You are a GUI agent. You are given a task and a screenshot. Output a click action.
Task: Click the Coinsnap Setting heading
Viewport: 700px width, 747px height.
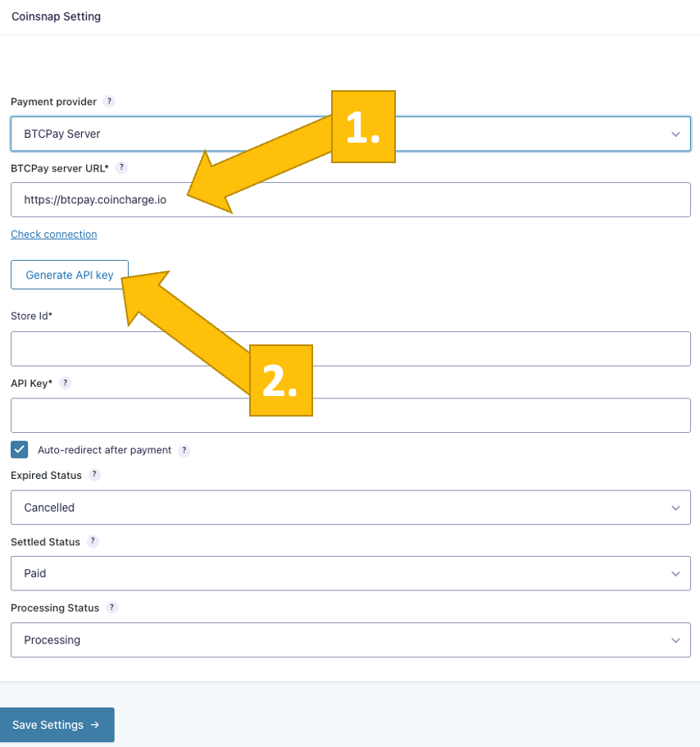pos(57,16)
